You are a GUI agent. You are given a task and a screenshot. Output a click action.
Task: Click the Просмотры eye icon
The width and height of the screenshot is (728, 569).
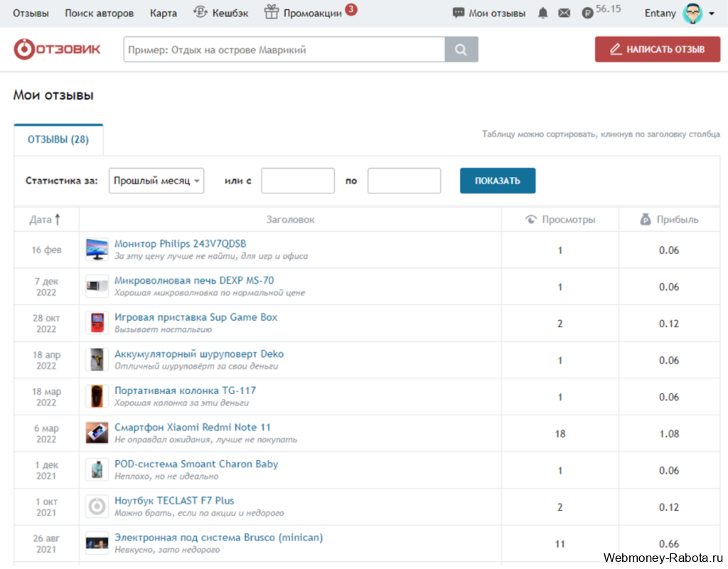(530, 219)
